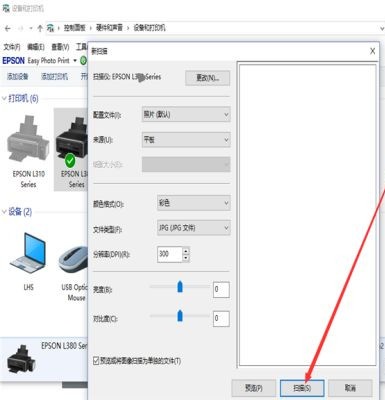Image resolution: width=385 pixels, height=400 pixels.
Task: Collapse the Devices (设备) group
Action: (x=4, y=212)
